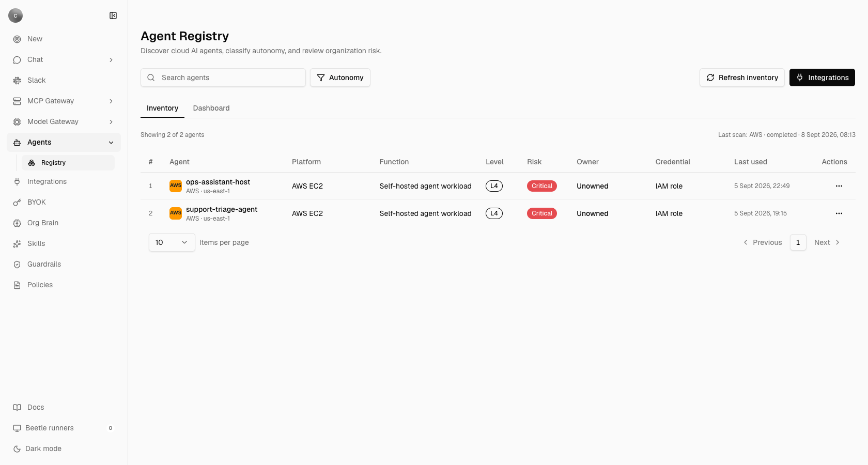Viewport: 868px width, 465px height.
Task: Click the user avatar icon
Action: [16, 16]
